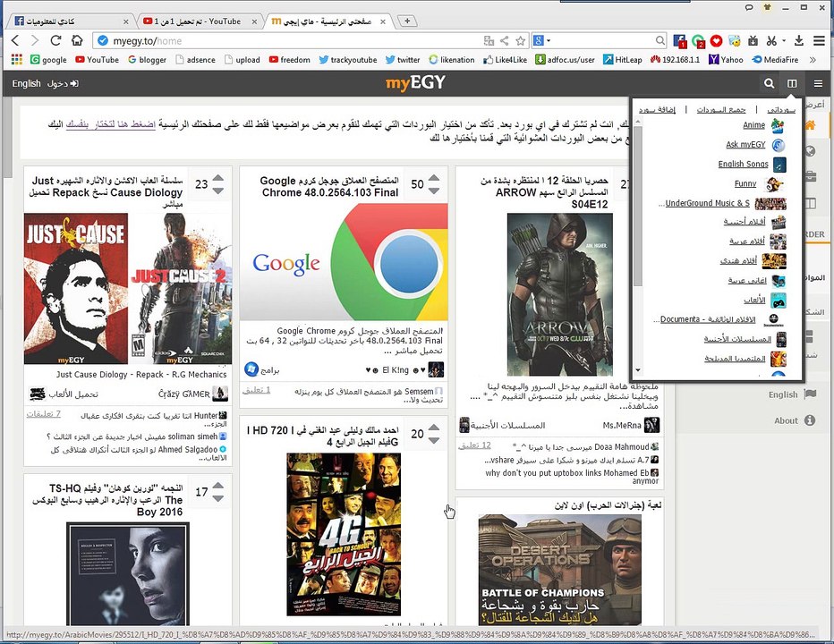Go to browser home page icon
Image resolution: width=834 pixels, height=644 pixels.
point(77,40)
